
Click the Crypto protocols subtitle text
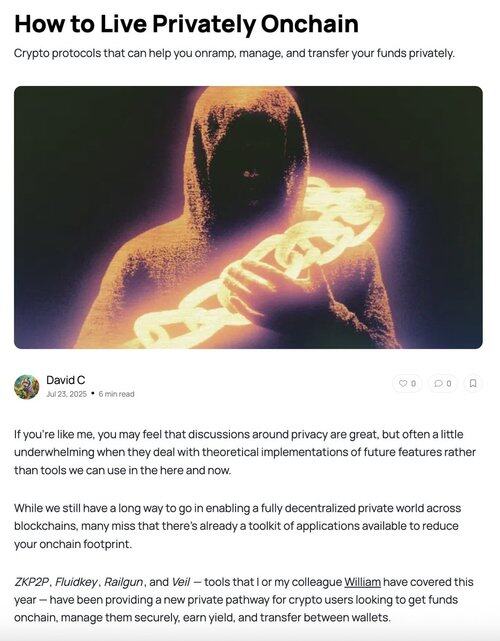pyautogui.click(x=234, y=54)
